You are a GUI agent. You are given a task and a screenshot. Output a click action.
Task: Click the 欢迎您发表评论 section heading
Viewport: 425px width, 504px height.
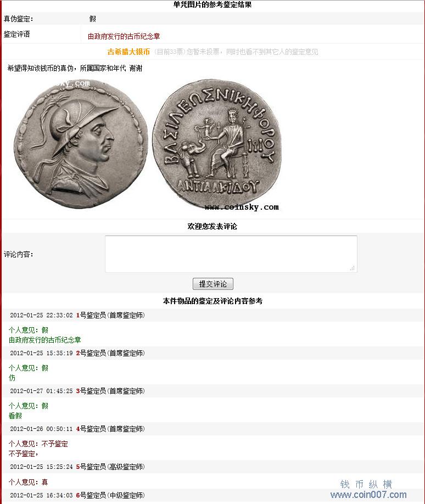coord(213,226)
